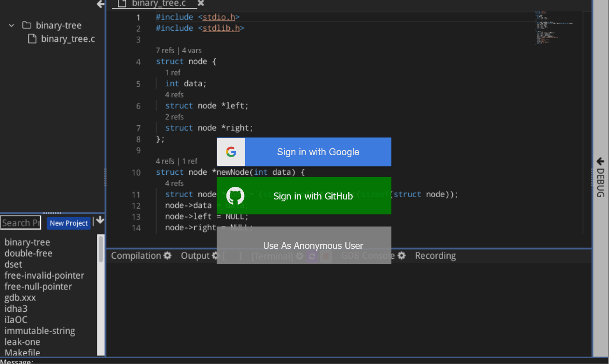Click '1 ref' lens above int data

tap(172, 73)
